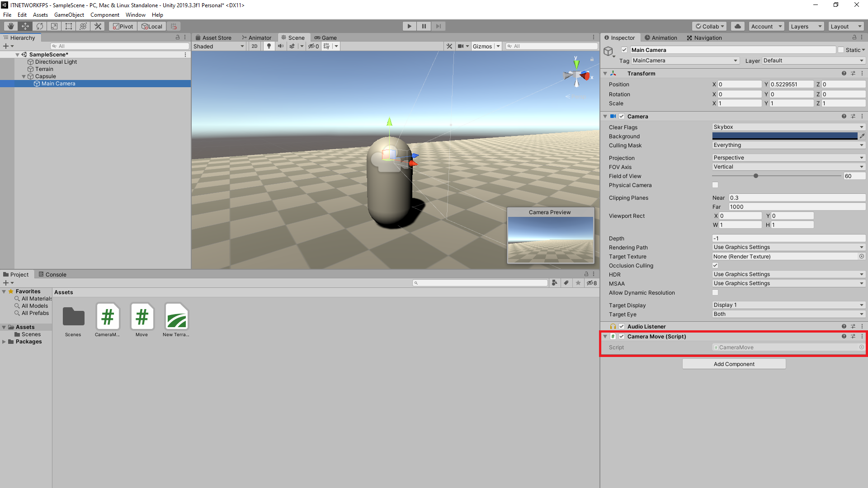The image size is (868, 488).
Task: Select the Rotate tool
Action: coord(40,26)
